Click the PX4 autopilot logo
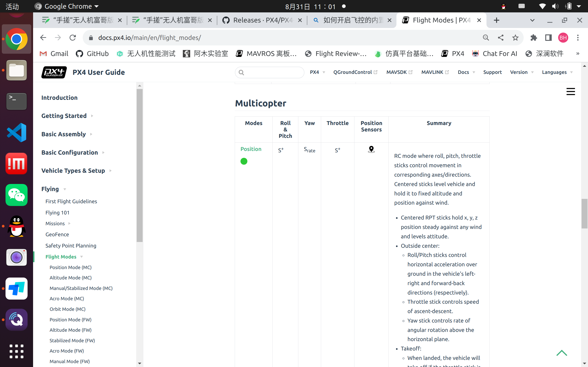Viewport: 588px width, 367px height. 54,72
